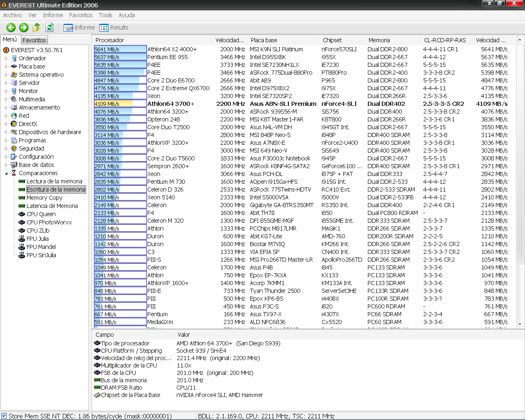Viewport: 525px width, 420px height.
Task: Click the Ordenador computer icon
Action: pos(14,58)
